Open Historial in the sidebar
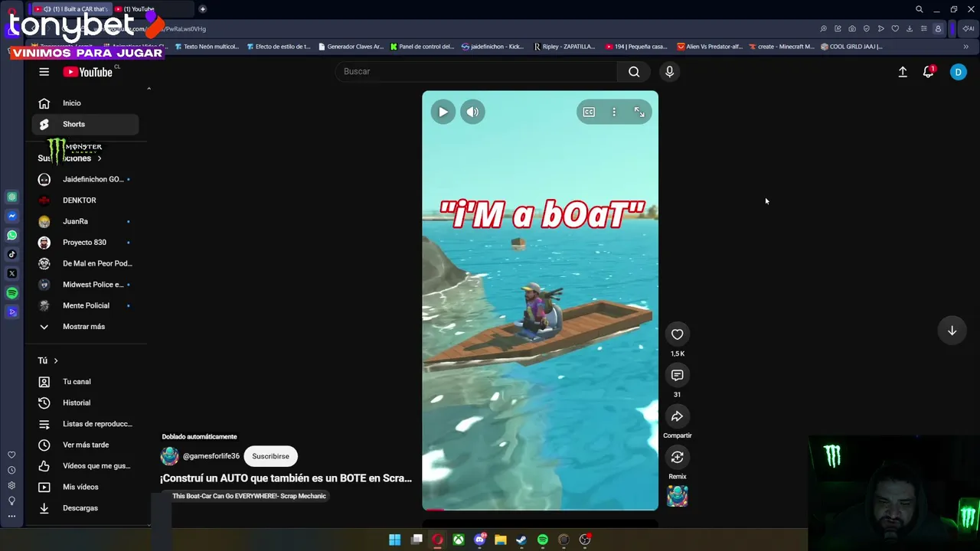Image resolution: width=980 pixels, height=551 pixels. pyautogui.click(x=85, y=403)
